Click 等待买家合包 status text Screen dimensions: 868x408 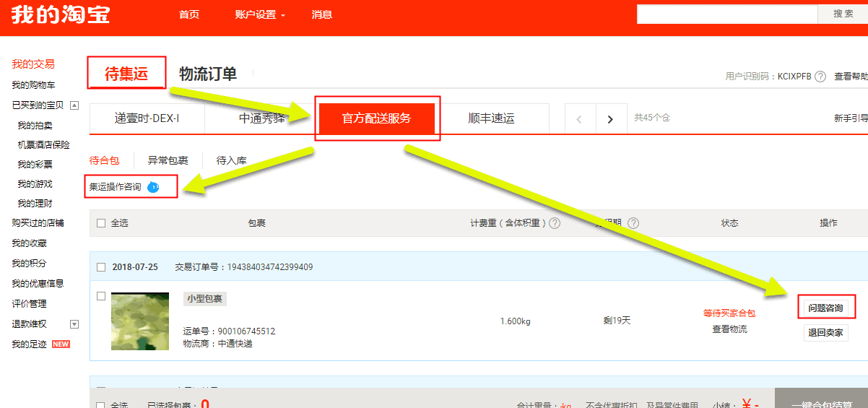(729, 313)
